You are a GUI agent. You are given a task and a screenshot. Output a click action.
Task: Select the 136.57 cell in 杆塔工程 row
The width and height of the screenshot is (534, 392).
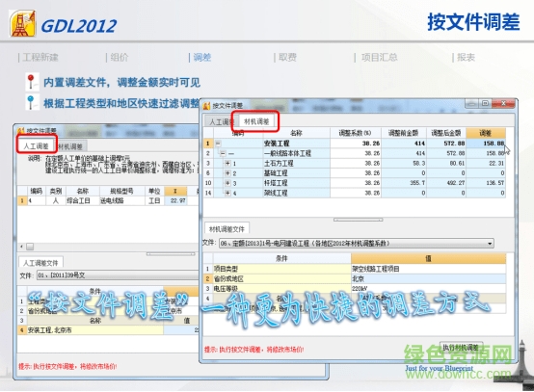pos(486,183)
